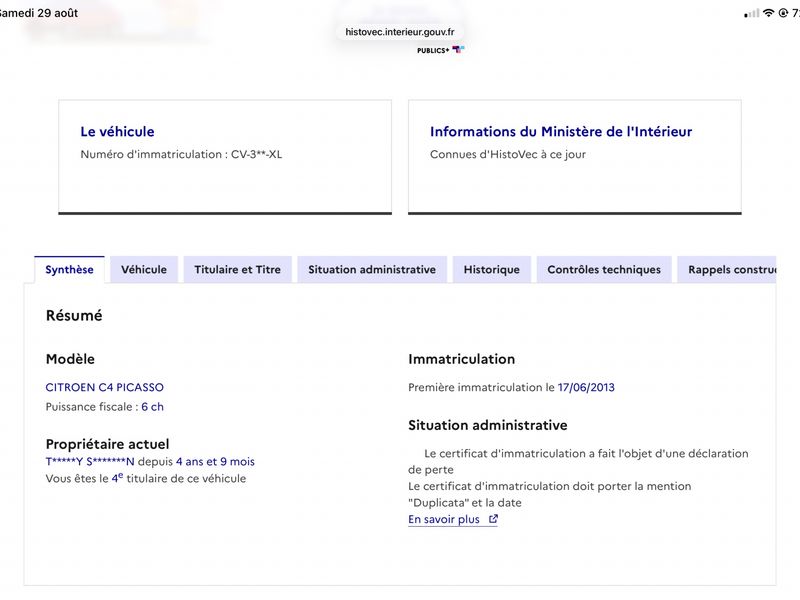Tap the orientation lock status icon
The image size is (800, 600).
(x=784, y=13)
